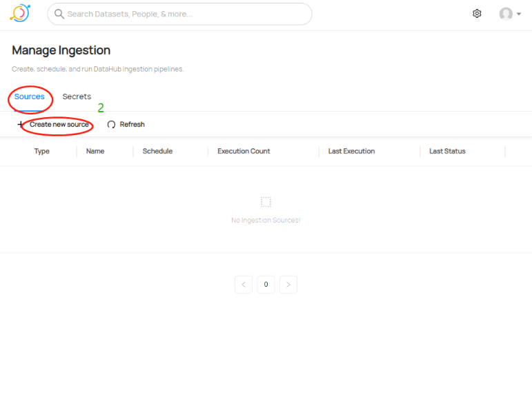Switch to the Sources tab

pyautogui.click(x=30, y=97)
